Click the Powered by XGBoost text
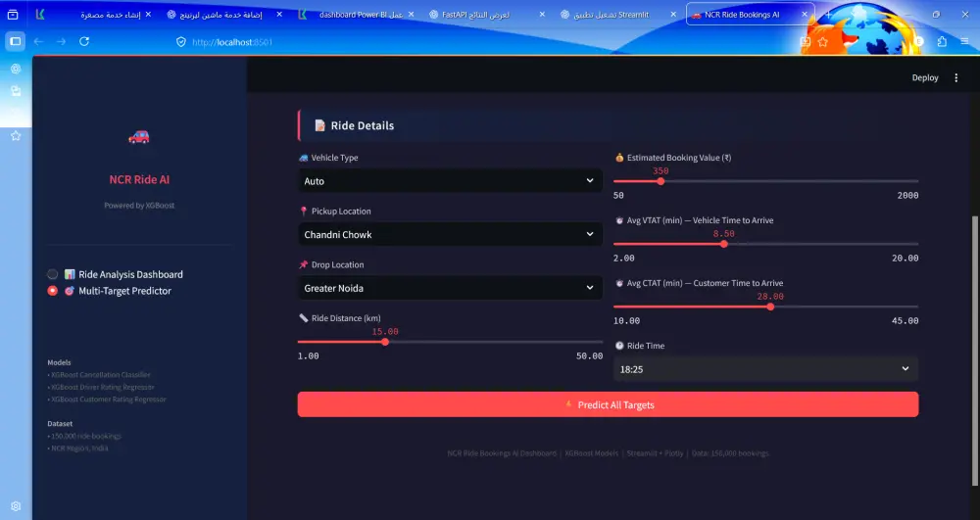This screenshot has height=520, width=980. click(139, 206)
